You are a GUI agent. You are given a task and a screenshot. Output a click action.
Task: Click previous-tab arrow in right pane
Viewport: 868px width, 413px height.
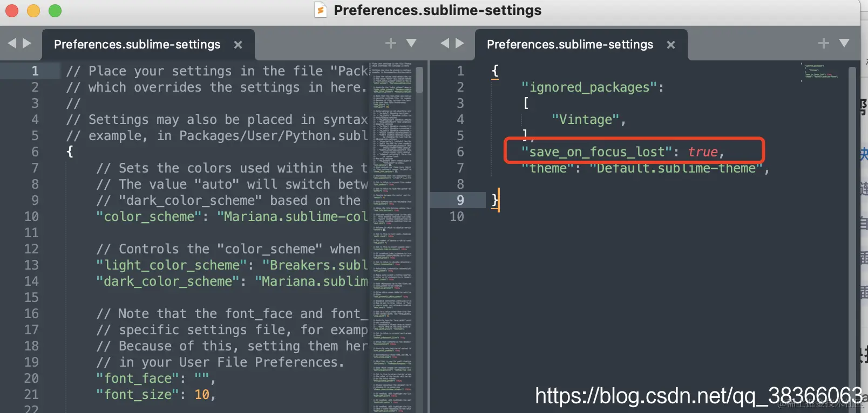[445, 43]
